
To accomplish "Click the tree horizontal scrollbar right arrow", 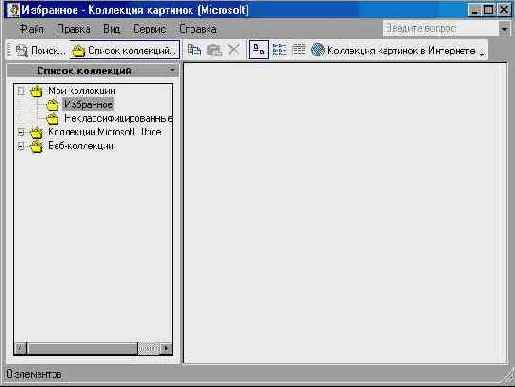I will (166, 349).
